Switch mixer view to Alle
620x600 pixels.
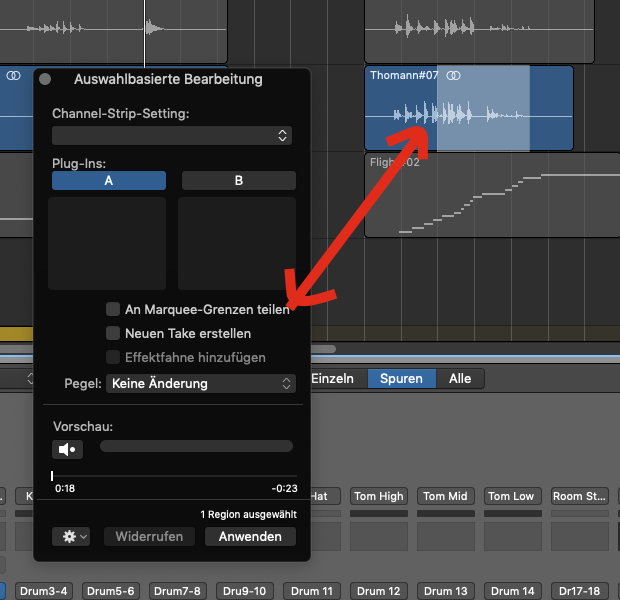459,379
